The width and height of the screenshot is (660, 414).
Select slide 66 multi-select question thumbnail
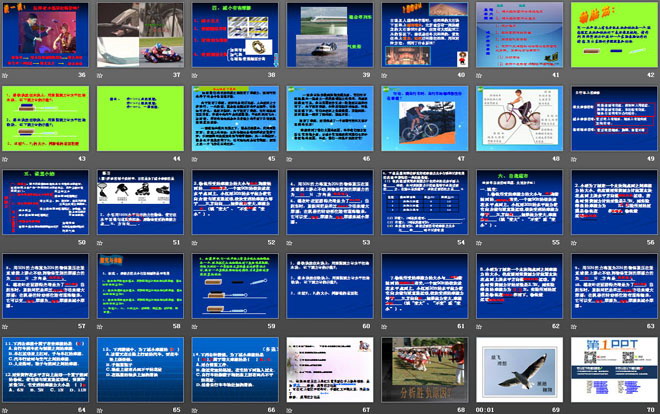coord(235,369)
